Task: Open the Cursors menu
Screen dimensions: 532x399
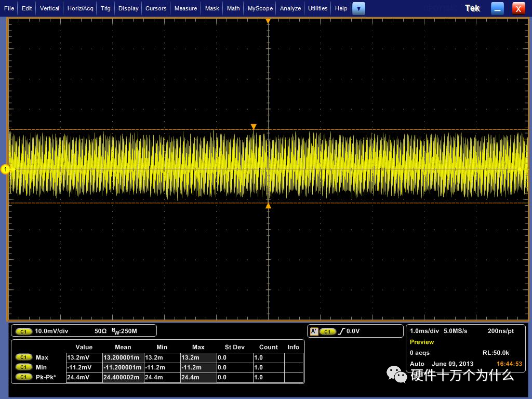Action: (156, 8)
